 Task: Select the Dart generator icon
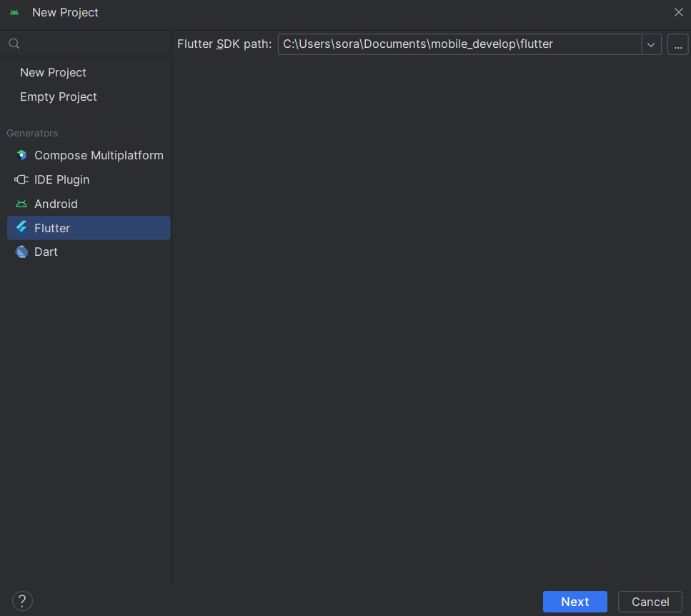(x=21, y=252)
